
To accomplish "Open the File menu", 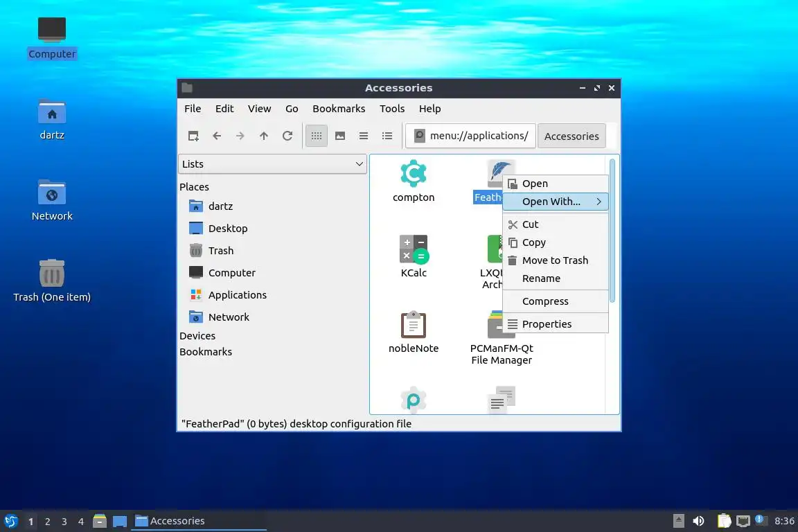I will [193, 109].
